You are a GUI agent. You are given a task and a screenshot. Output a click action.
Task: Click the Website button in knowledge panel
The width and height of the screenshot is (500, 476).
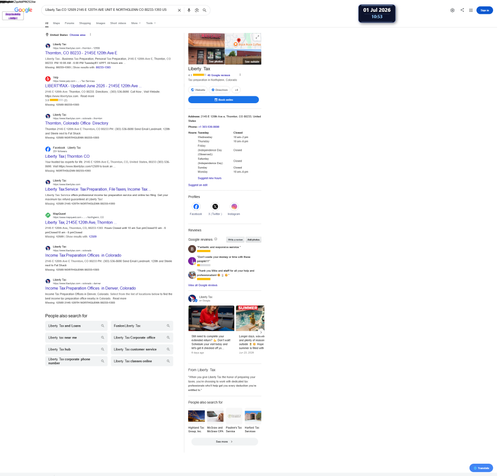198,90
